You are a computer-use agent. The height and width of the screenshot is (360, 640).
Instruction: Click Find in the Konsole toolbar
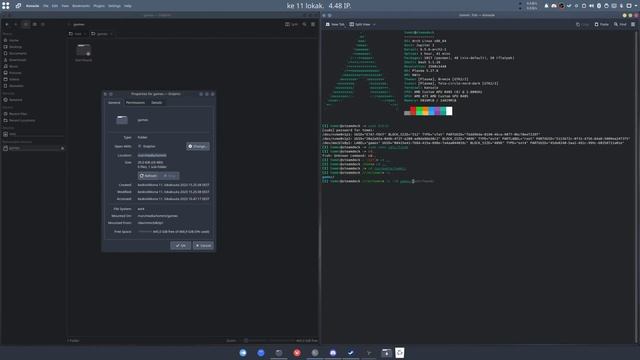click(620, 24)
